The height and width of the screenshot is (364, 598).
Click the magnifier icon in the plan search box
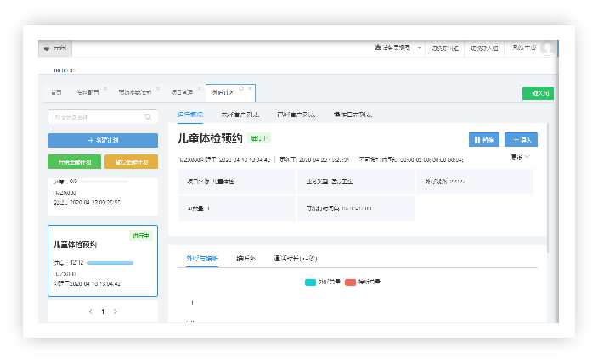tap(149, 117)
